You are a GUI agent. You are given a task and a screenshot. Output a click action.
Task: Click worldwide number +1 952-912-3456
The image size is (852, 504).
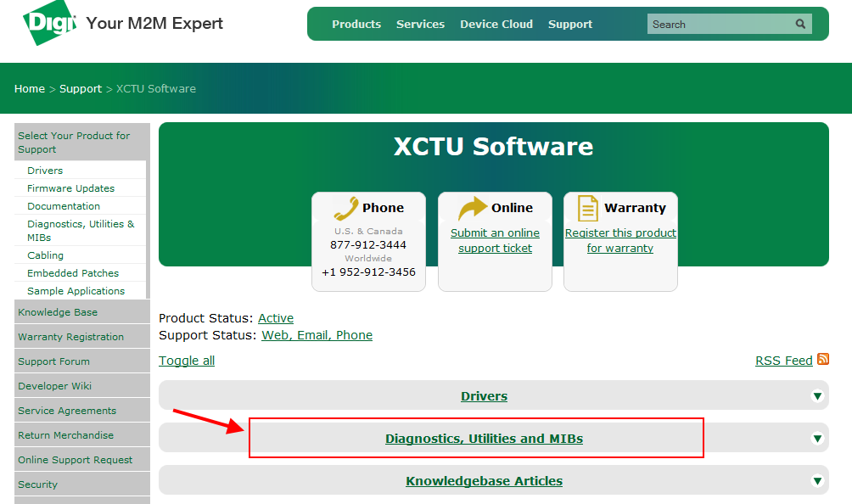pos(368,272)
